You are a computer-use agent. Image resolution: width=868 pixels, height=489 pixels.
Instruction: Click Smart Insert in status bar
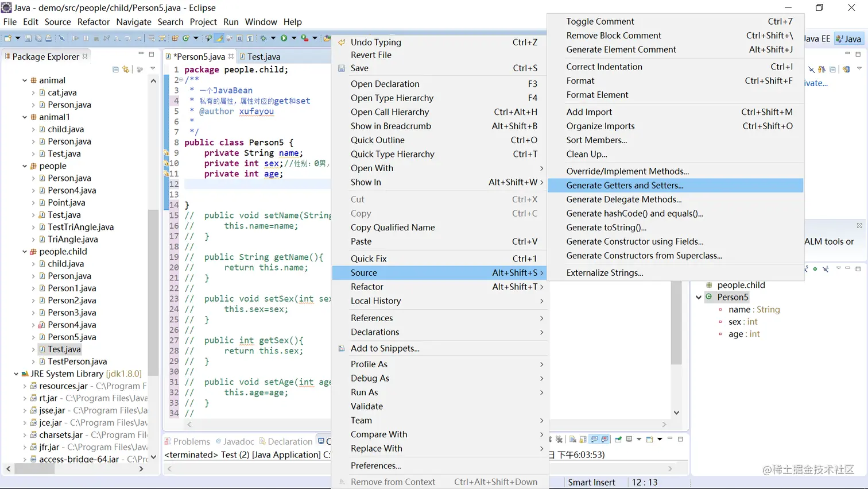(x=591, y=482)
